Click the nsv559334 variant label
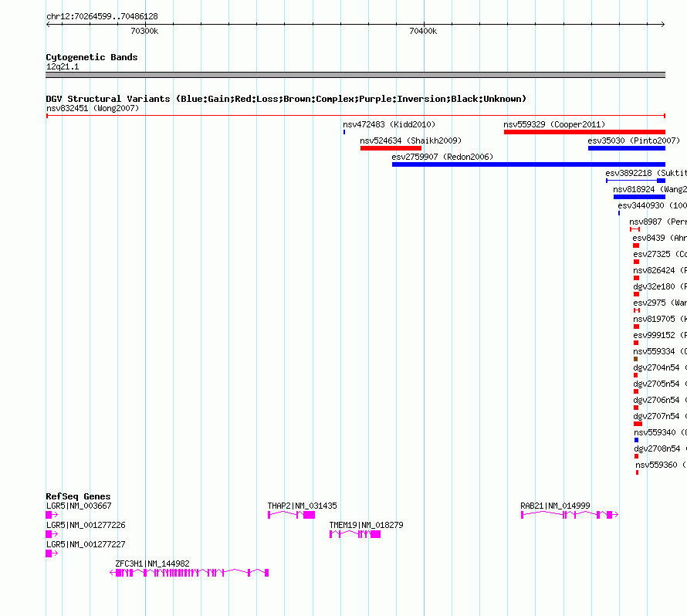 click(x=660, y=351)
